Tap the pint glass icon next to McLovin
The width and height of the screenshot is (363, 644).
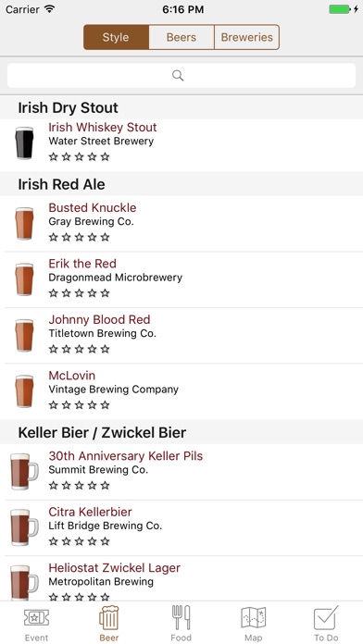click(24, 391)
